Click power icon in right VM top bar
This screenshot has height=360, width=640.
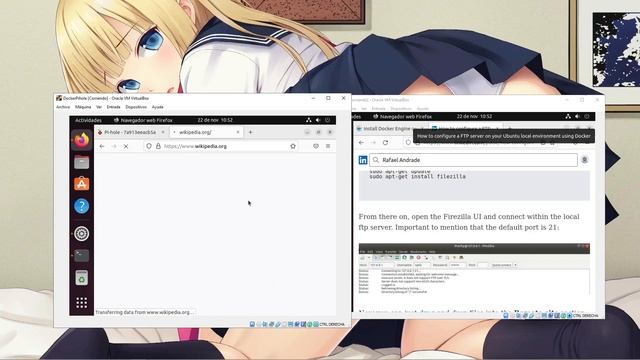coord(587,117)
